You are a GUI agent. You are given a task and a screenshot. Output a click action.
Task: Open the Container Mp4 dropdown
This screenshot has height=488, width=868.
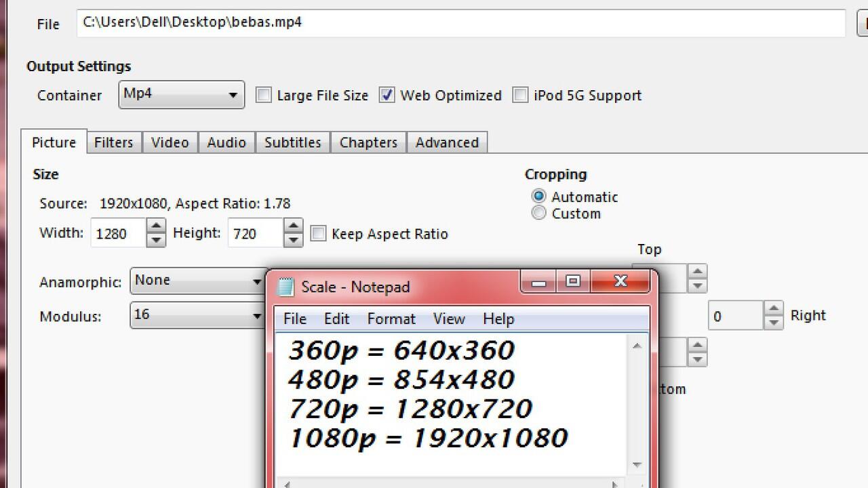(x=182, y=95)
